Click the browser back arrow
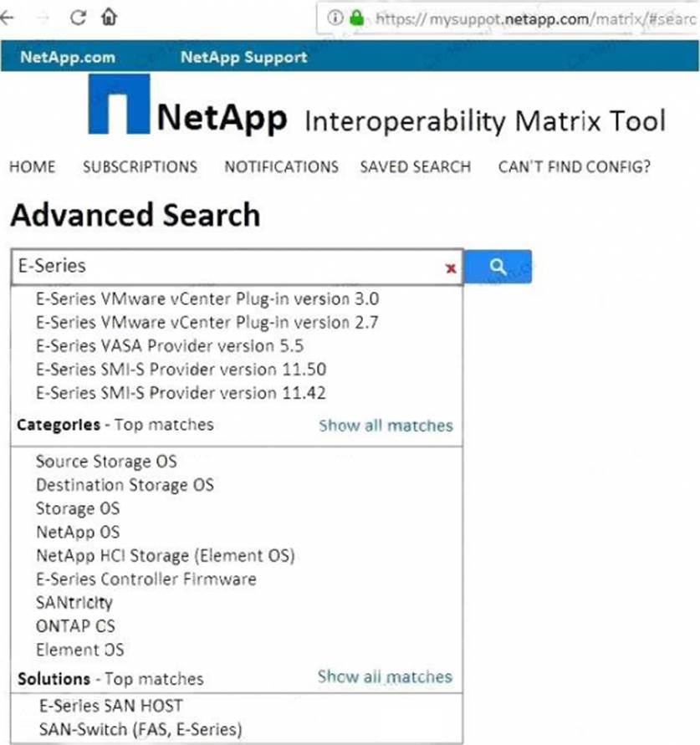Image resolution: width=700 pixels, height=745 pixels. point(8,18)
